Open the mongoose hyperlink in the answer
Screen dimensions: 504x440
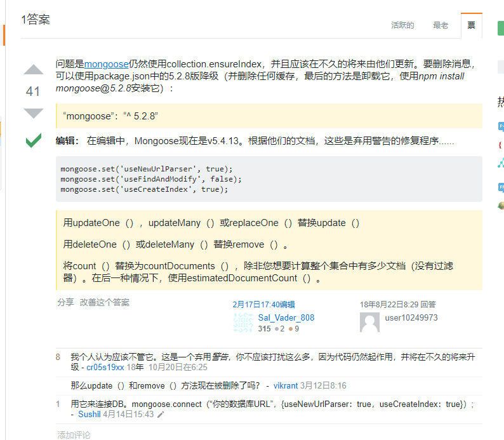click(106, 64)
